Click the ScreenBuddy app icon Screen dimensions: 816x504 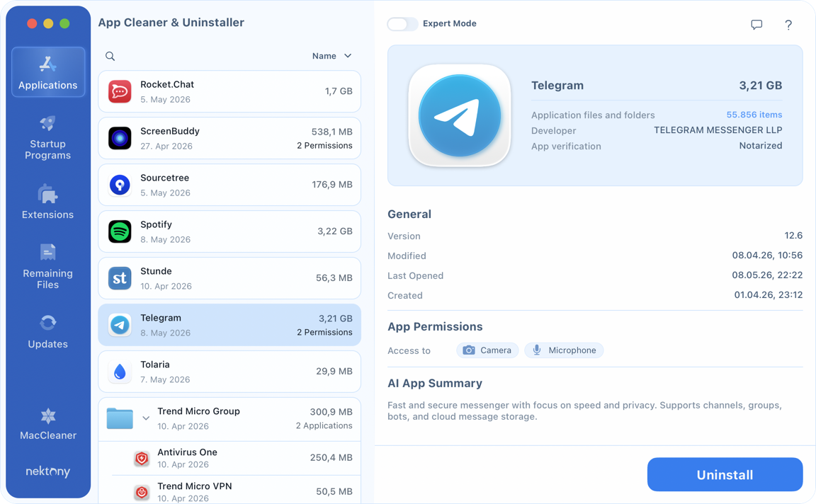(x=120, y=138)
